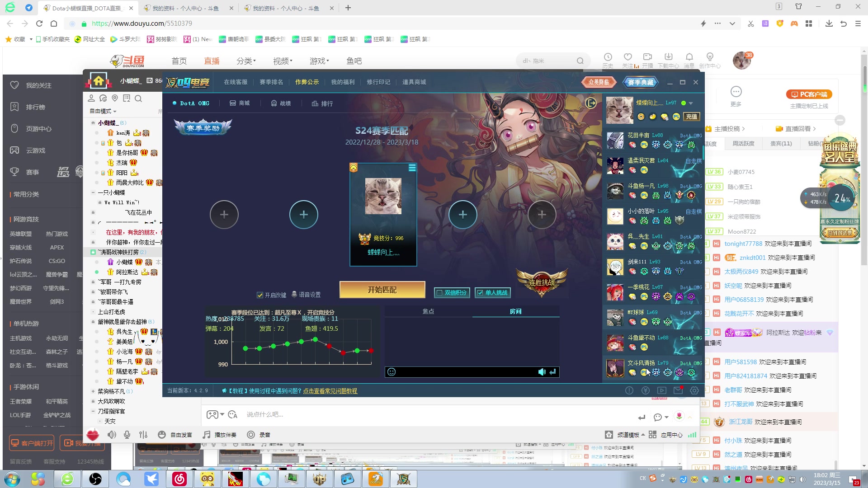Image resolution: width=868 pixels, height=488 pixels.
Task: Open the Windows Start button
Action: [x=12, y=479]
